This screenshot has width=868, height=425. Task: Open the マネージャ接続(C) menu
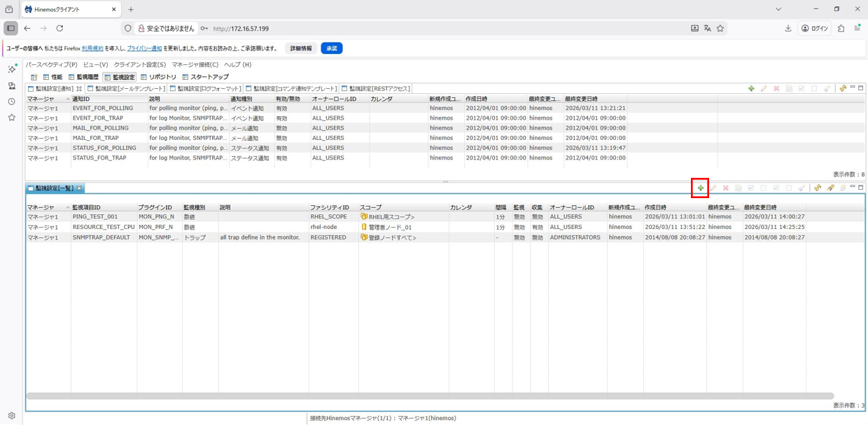click(195, 64)
